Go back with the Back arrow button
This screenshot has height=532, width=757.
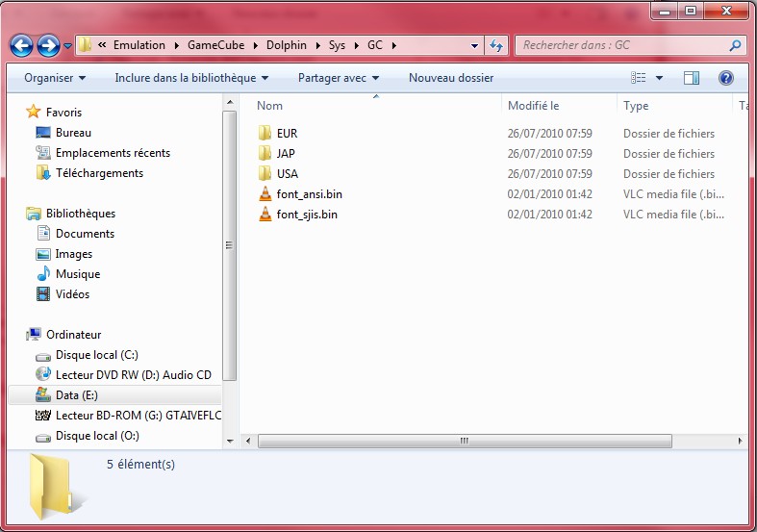(x=22, y=46)
